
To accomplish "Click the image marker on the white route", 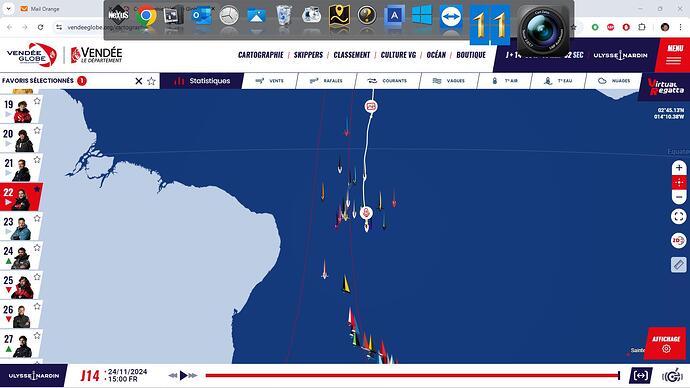I will point(371,106).
